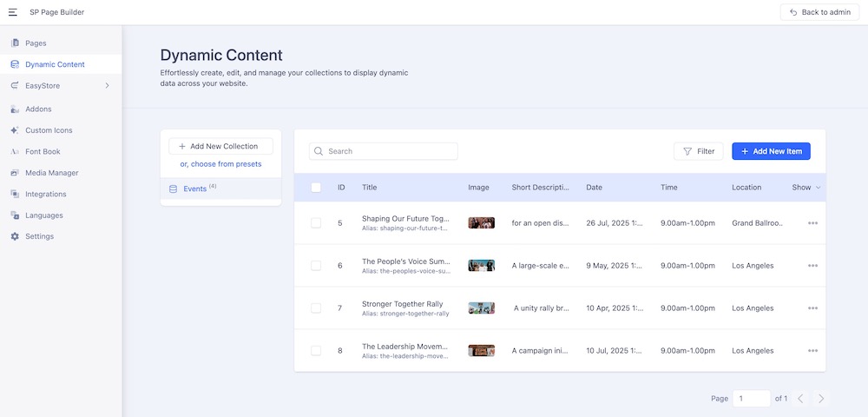Open the Languages section
This screenshot has width=868, height=417.
point(43,215)
